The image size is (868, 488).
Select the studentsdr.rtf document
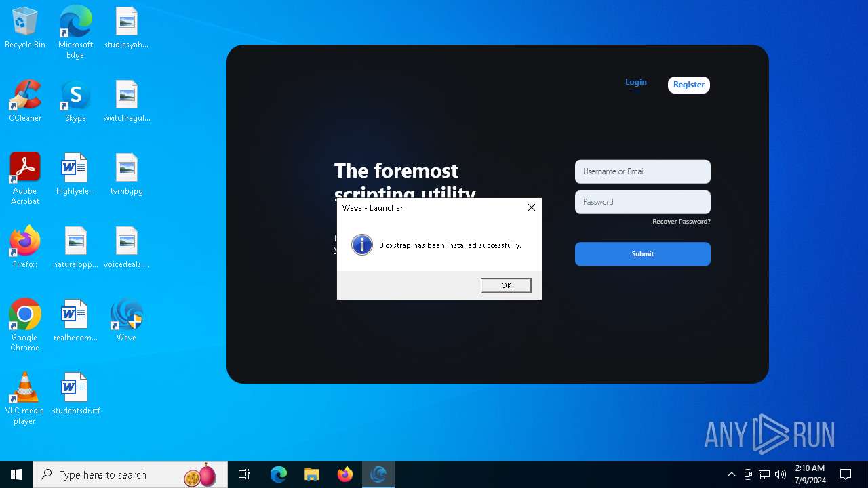click(75, 394)
